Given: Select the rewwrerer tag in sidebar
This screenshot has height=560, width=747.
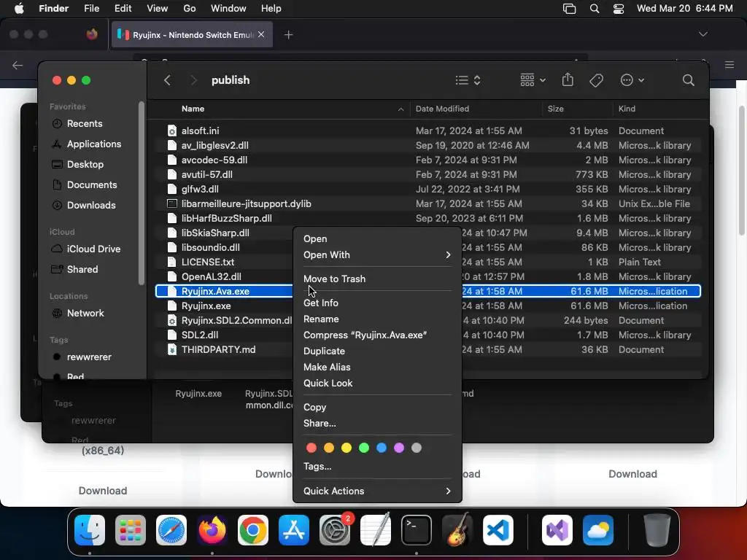Looking at the screenshot, I should [x=89, y=357].
